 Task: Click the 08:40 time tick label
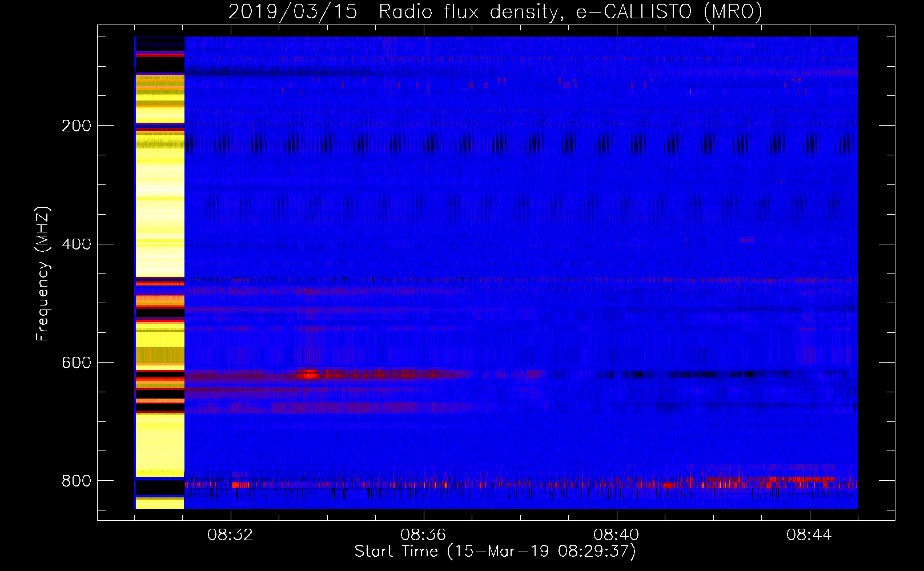(616, 535)
